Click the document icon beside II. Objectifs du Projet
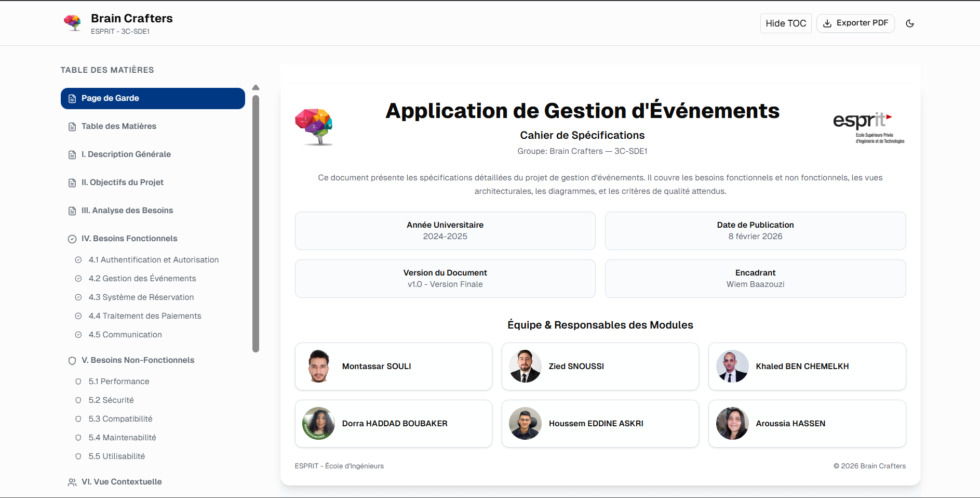This screenshot has height=498, width=980. click(x=71, y=182)
